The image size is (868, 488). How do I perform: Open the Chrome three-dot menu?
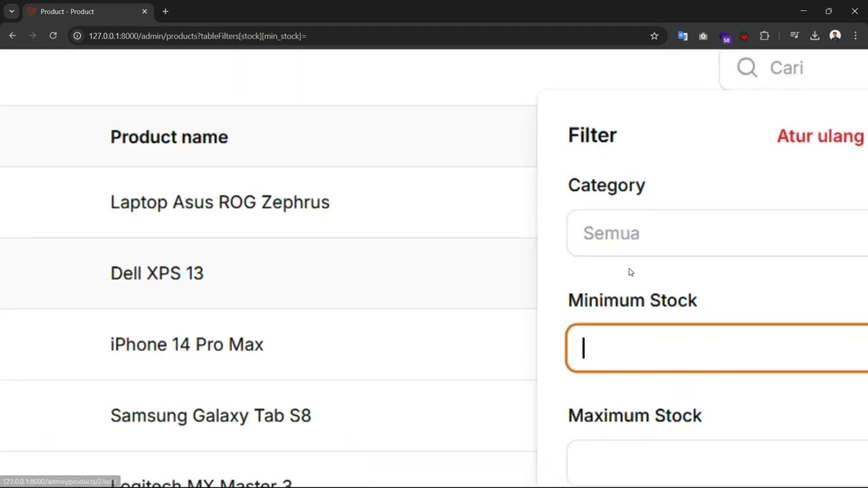point(856,36)
